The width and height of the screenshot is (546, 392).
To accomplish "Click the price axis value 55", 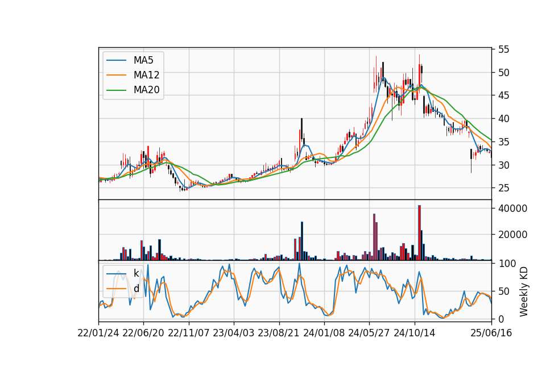I will 503,49.
